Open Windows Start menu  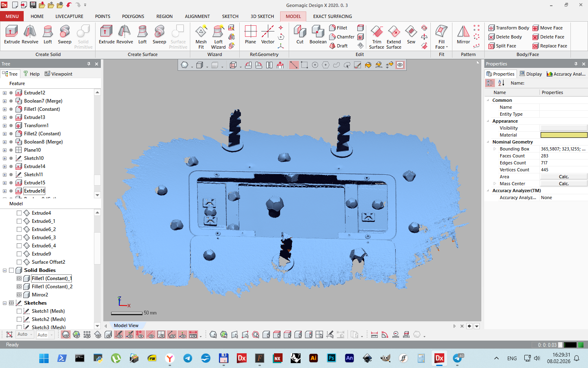point(44,358)
